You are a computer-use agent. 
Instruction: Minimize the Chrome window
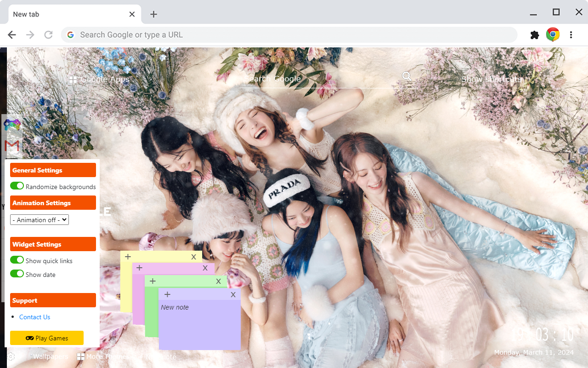(533, 14)
